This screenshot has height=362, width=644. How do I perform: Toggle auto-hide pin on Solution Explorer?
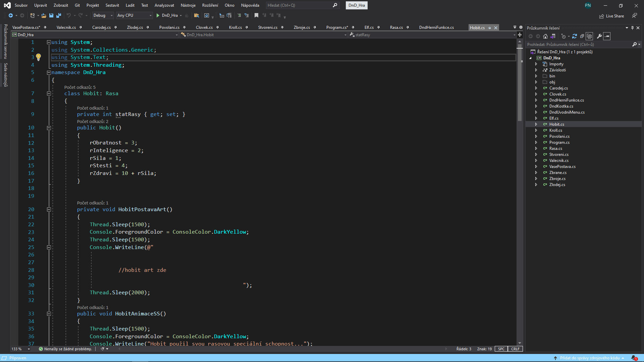(632, 28)
